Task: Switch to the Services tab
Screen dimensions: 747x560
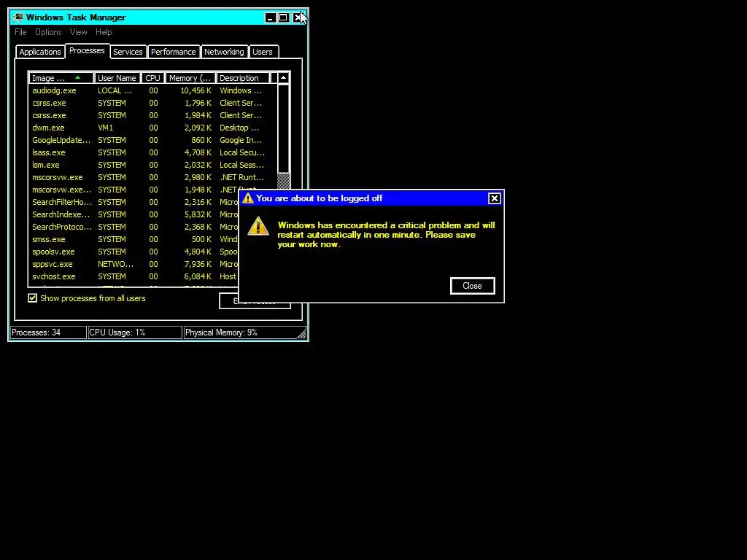Action: coord(128,52)
